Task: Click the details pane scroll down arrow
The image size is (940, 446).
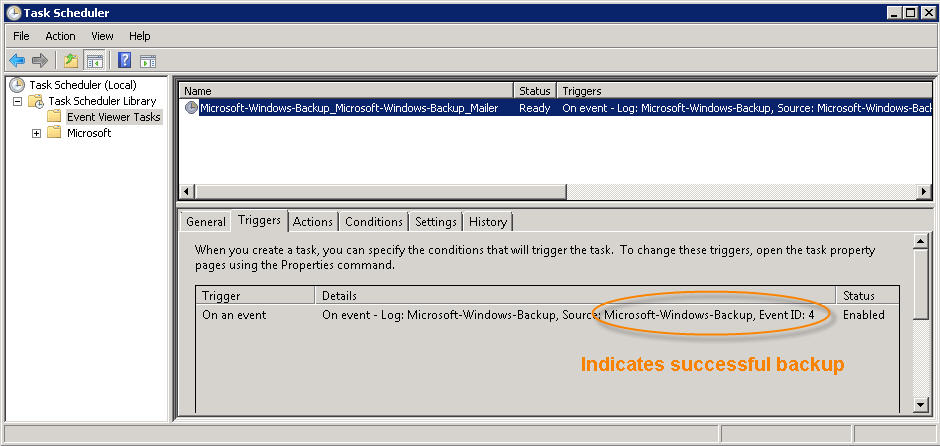Action: point(921,405)
